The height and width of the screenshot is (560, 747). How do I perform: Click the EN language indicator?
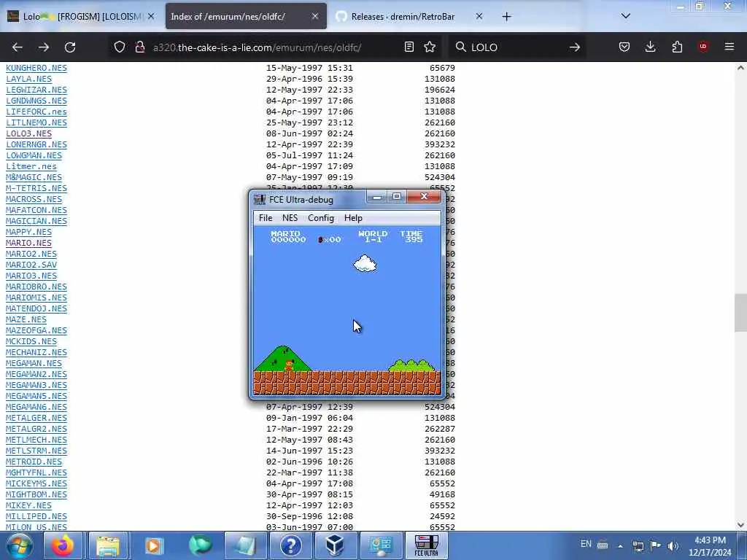click(586, 544)
